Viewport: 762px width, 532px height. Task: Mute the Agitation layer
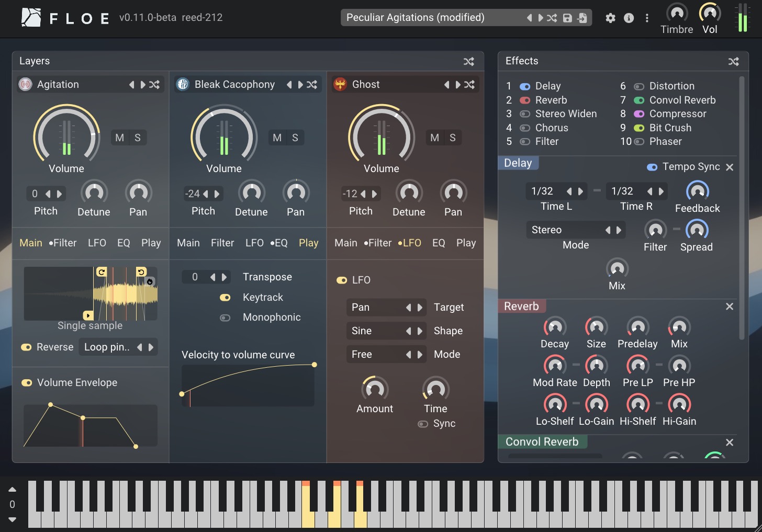tap(120, 138)
